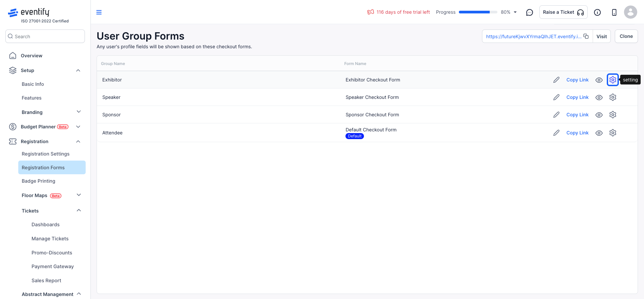The width and height of the screenshot is (644, 299).
Task: Open Features under Setup
Action: tap(32, 98)
